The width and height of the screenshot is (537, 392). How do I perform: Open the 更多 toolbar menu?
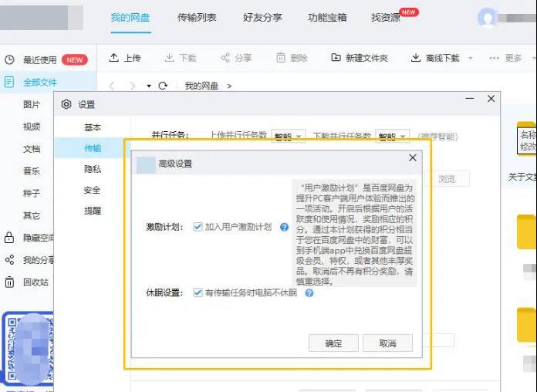(505, 58)
